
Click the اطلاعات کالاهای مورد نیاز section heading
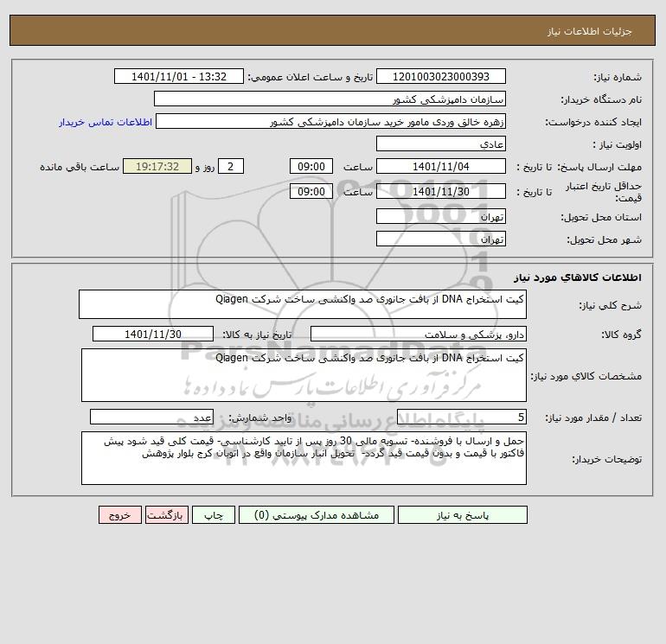[578, 277]
